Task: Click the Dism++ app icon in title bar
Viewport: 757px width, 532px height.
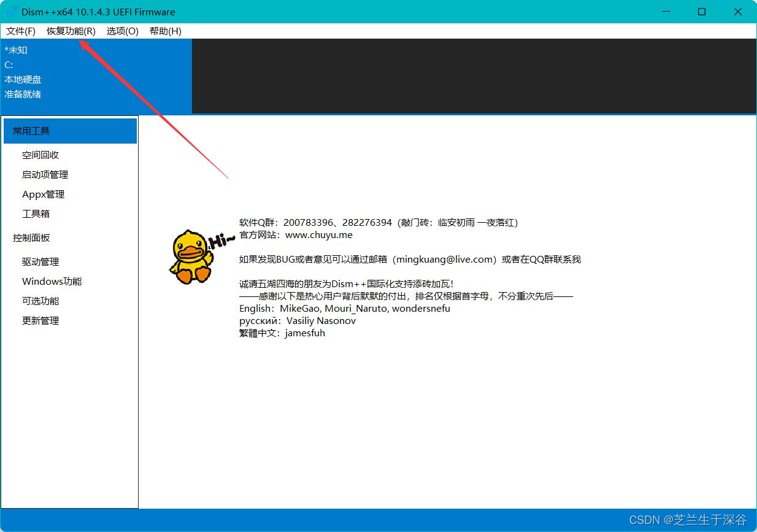Action: [x=12, y=12]
